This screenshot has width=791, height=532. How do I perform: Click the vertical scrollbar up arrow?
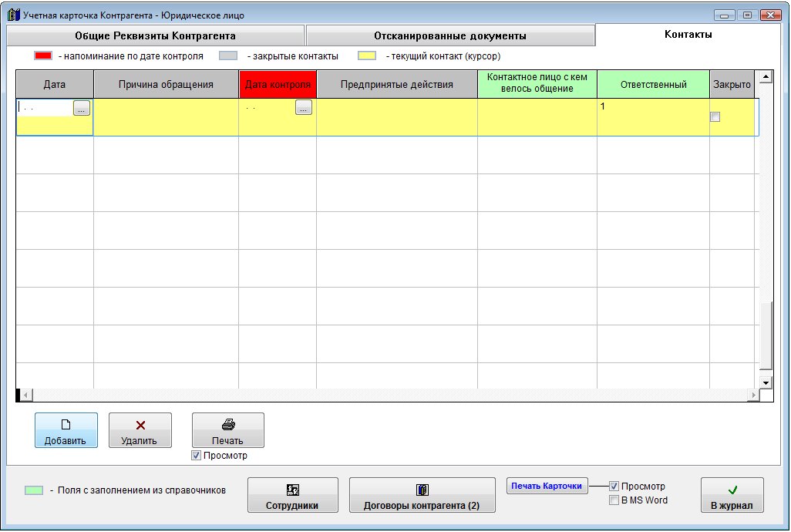[766, 77]
